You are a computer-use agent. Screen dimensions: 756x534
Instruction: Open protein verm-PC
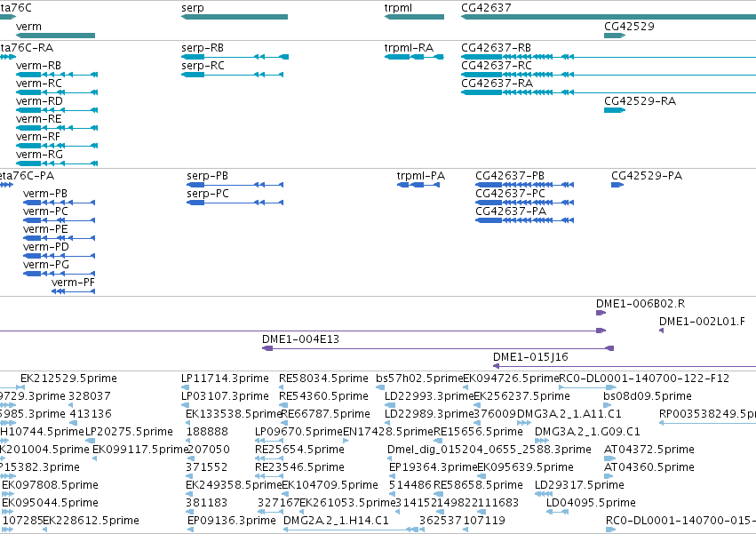tap(45, 211)
